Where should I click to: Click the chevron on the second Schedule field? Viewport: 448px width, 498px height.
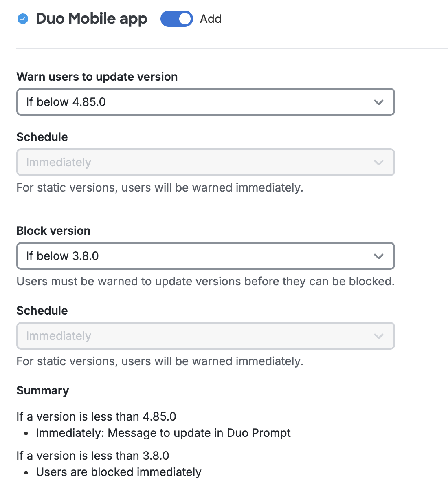[x=379, y=336]
